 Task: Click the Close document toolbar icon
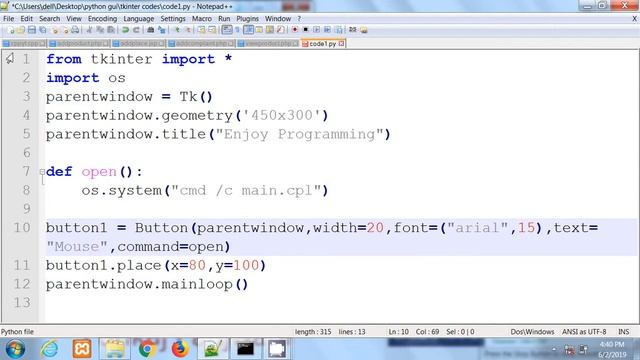coord(55,30)
